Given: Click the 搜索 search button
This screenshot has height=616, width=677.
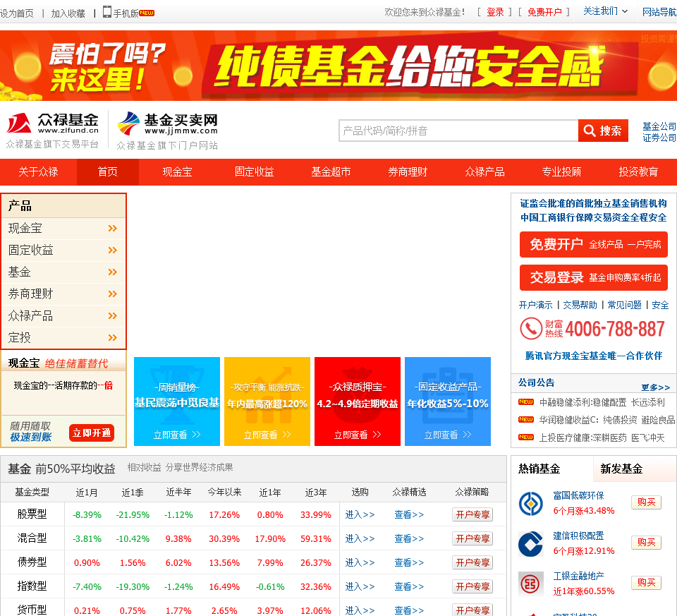Looking at the screenshot, I should tap(603, 131).
